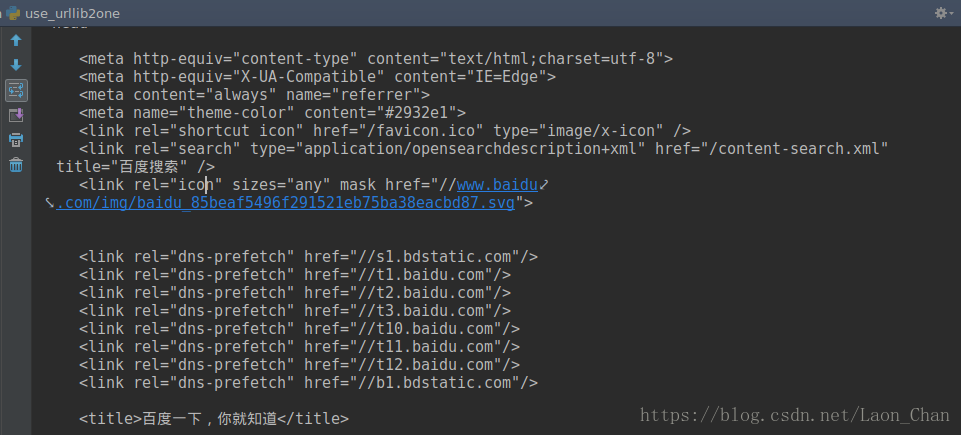Open the www.baidu hyperlink
The width and height of the screenshot is (961, 435).
coord(497,185)
